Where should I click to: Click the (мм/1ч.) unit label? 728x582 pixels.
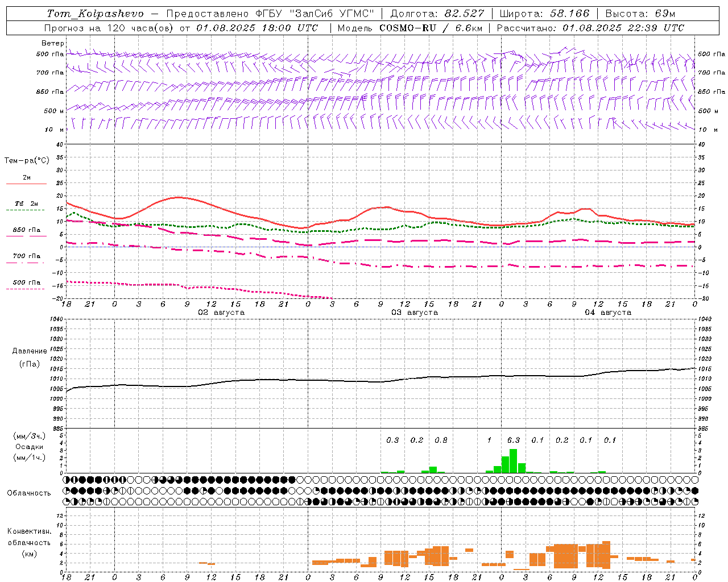(29, 458)
